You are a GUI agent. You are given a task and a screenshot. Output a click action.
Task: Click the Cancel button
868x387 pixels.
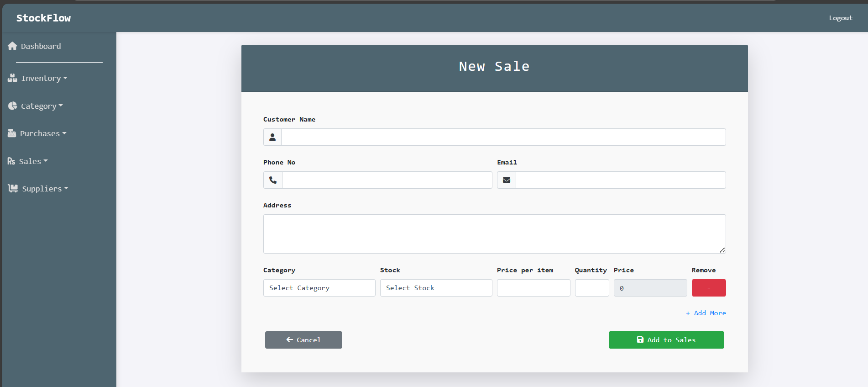pos(303,340)
